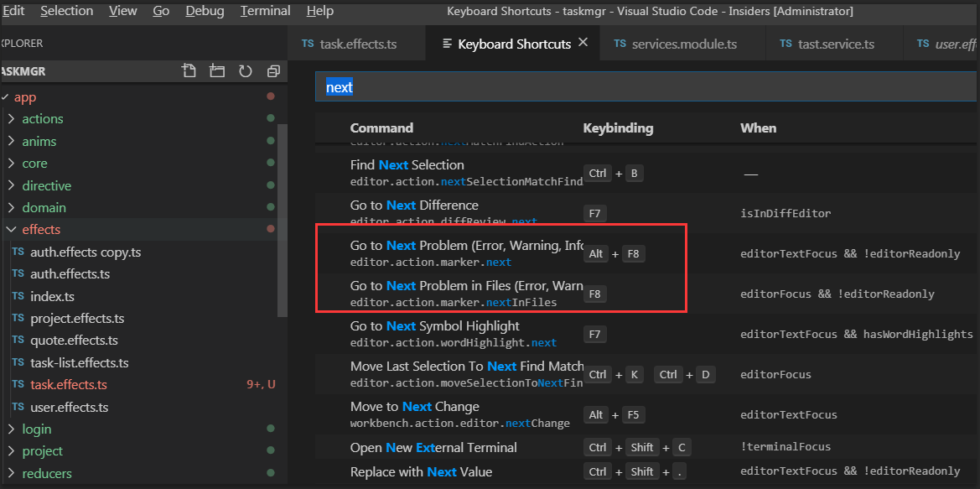Screen dimensions: 980x489
Task: Collapse the app root folder
Action: click(x=5, y=97)
